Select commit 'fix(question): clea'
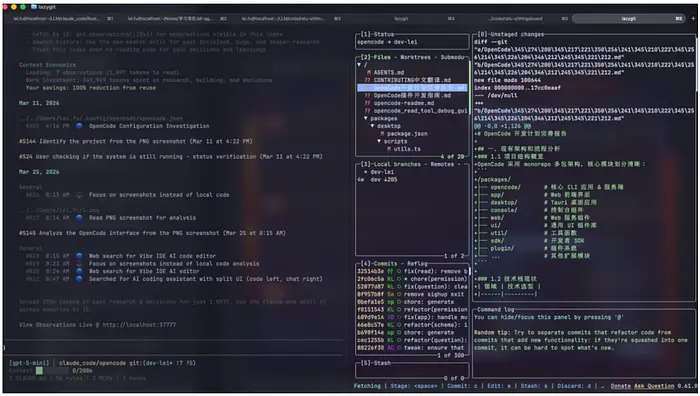 412,286
